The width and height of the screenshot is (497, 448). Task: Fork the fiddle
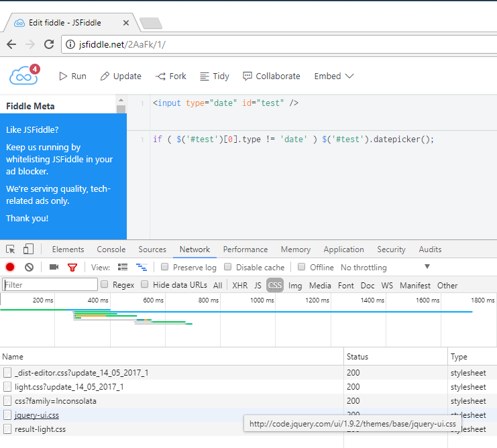[170, 76]
